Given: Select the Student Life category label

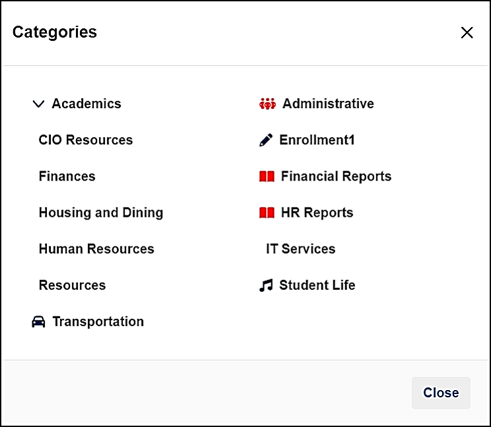Looking at the screenshot, I should pos(317,285).
